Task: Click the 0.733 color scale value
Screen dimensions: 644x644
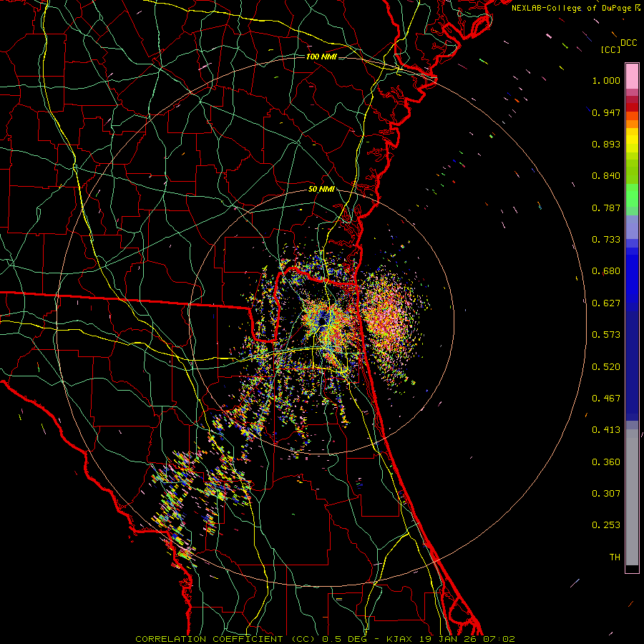Action: click(606, 240)
